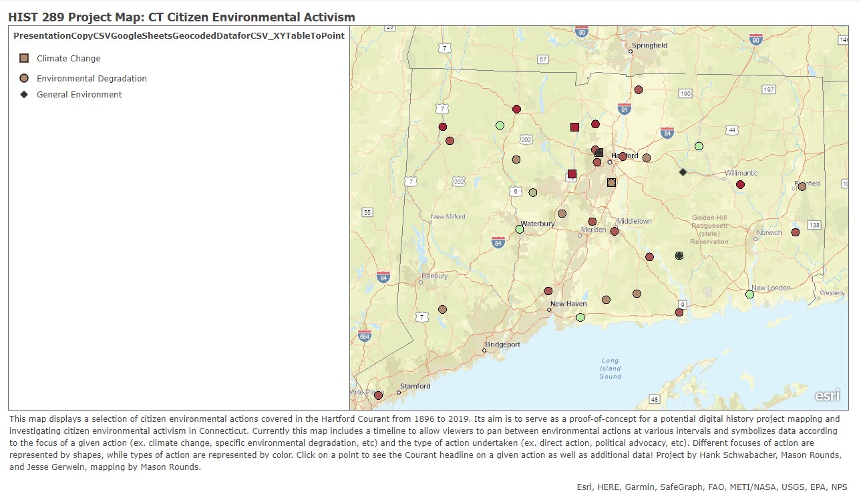861x504 pixels.
Task: Click the red circle marker east of Norwich
Action: point(795,232)
